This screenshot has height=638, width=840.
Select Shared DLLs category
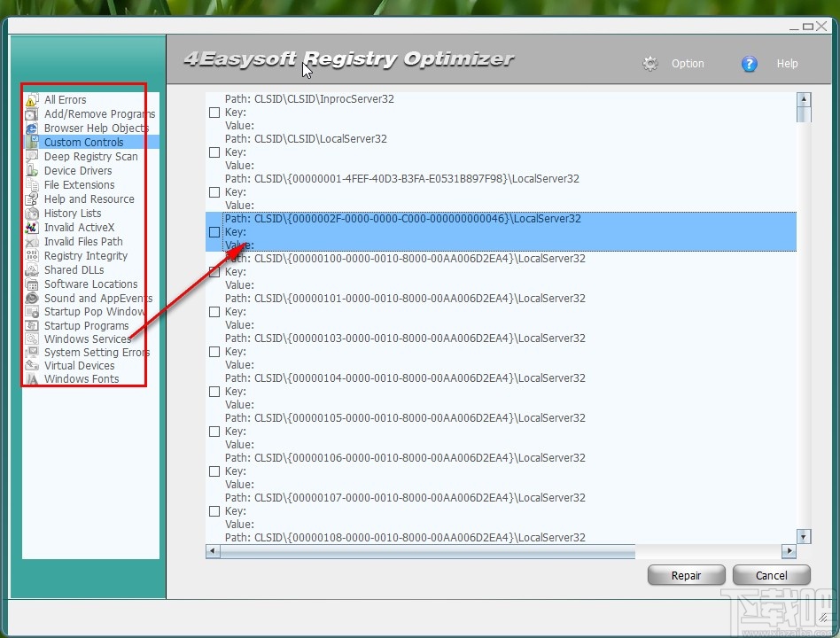[74, 270]
